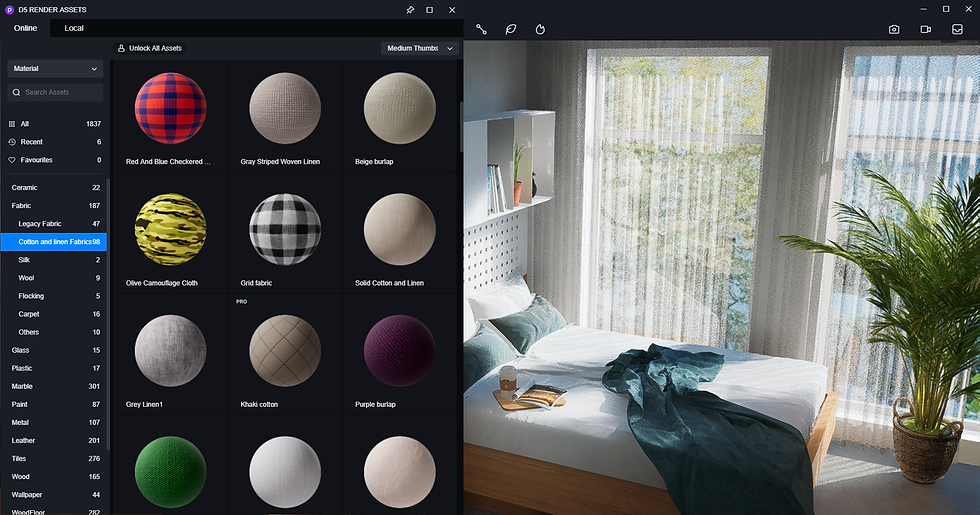Screen dimensions: 980x515
Task: Expand the Marble category
Action: [54, 387]
